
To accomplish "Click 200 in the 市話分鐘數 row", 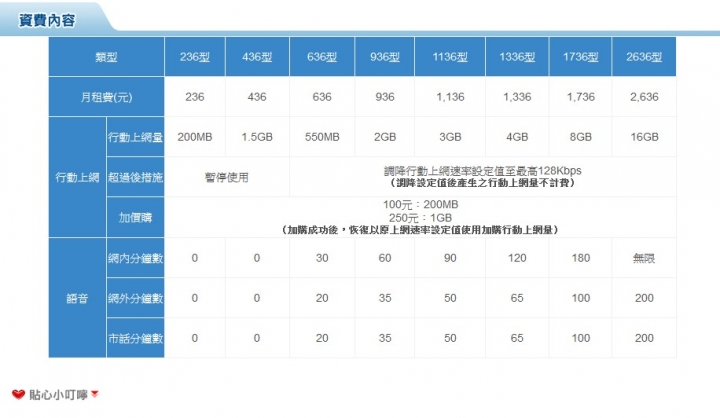I will [644, 338].
